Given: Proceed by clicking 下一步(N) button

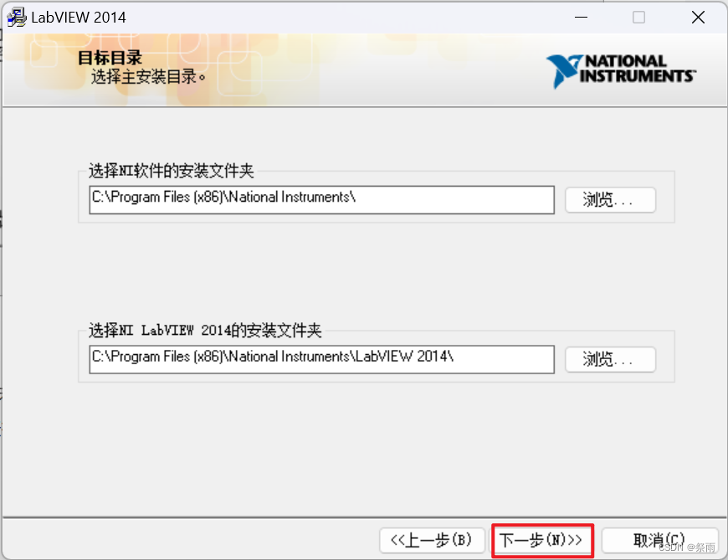Looking at the screenshot, I should pos(542,540).
